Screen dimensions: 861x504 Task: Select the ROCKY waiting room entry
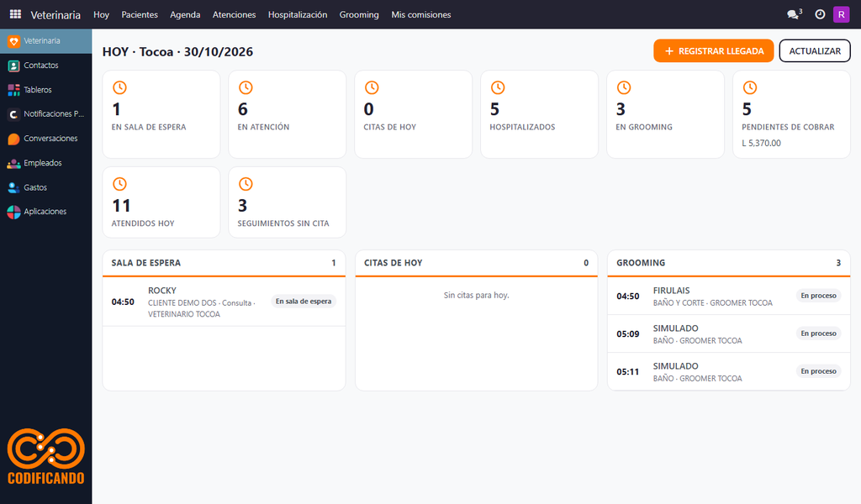224,302
